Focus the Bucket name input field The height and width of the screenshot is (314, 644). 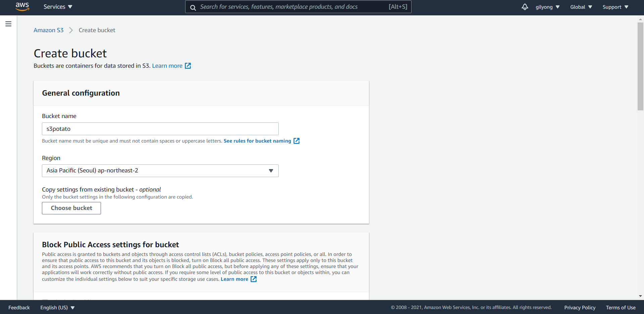[x=160, y=129]
